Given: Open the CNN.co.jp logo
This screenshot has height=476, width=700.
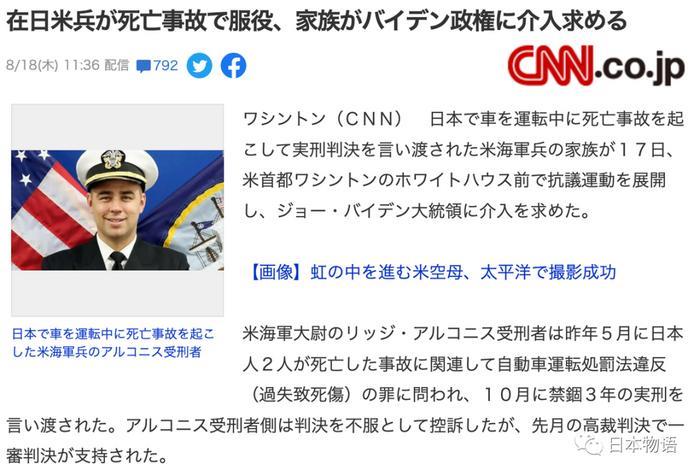Looking at the screenshot, I should point(596,65).
